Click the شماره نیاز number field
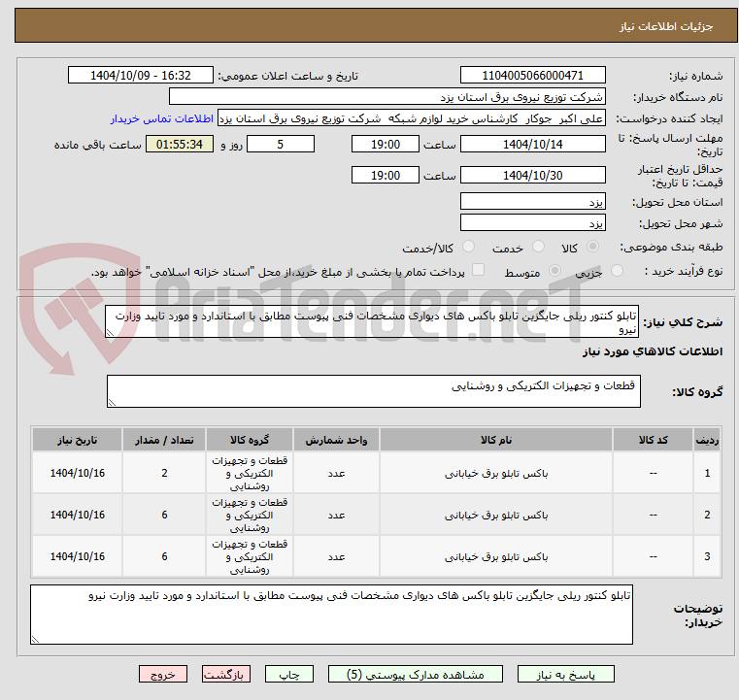The image size is (739, 700). tap(532, 76)
